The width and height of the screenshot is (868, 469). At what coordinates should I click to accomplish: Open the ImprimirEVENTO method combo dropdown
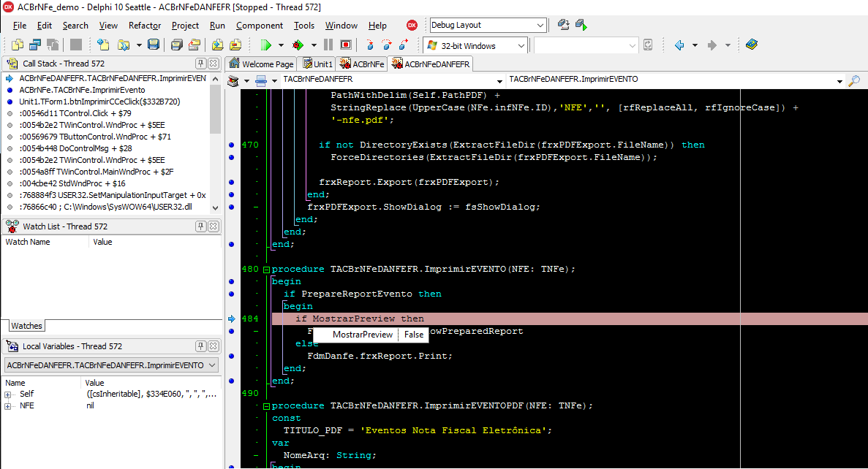839,81
